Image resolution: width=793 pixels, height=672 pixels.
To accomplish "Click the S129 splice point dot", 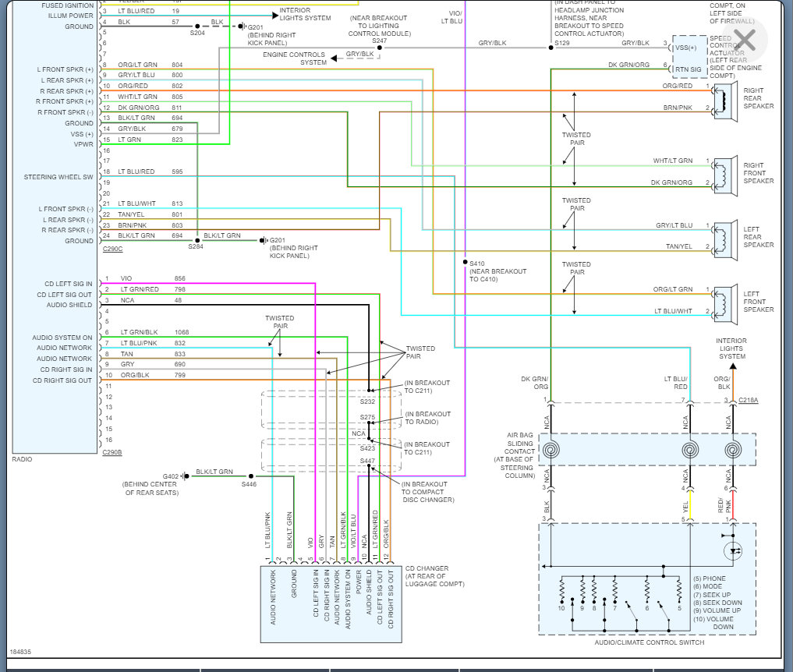I will (x=550, y=48).
